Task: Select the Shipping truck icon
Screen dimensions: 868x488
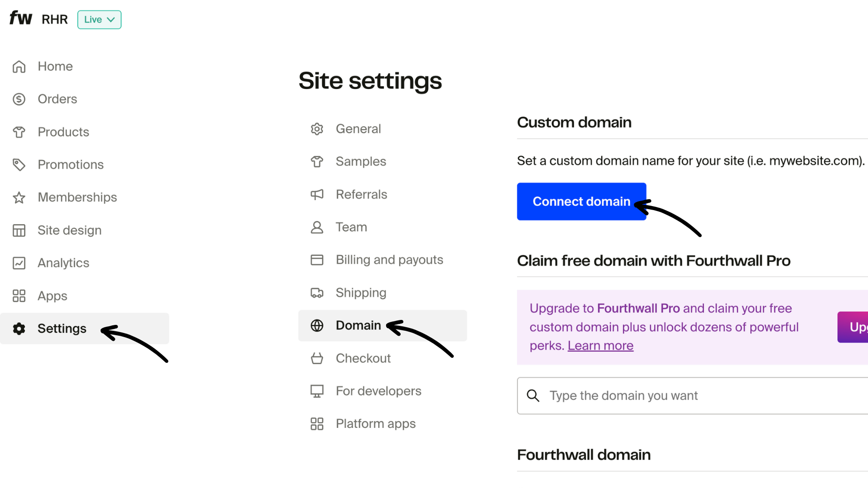Action: [317, 293]
